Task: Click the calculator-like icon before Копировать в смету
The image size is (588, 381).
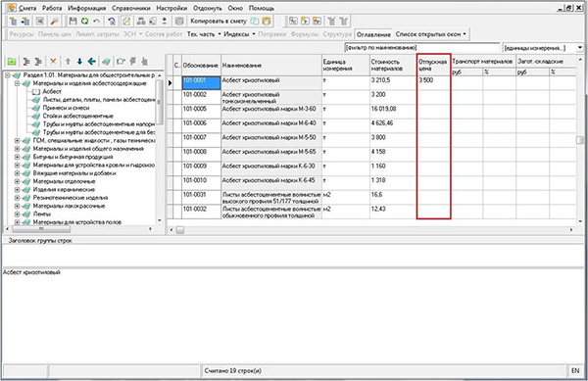Action: pos(179,21)
